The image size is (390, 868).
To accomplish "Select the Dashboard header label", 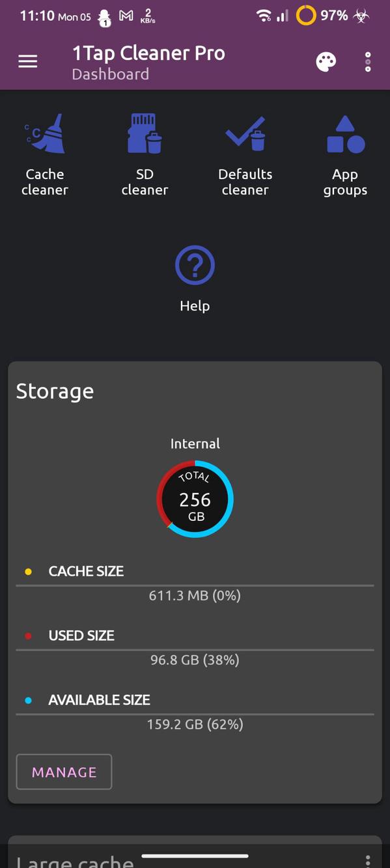I will 109,74.
